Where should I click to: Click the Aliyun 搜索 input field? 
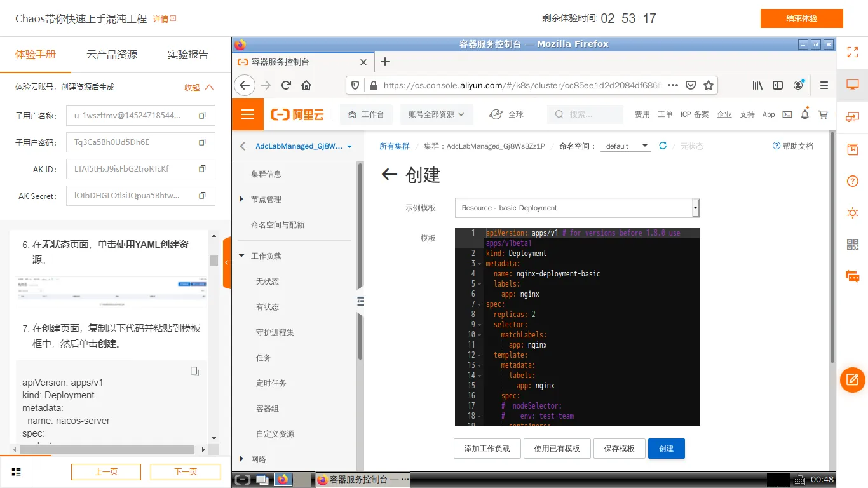coord(585,114)
